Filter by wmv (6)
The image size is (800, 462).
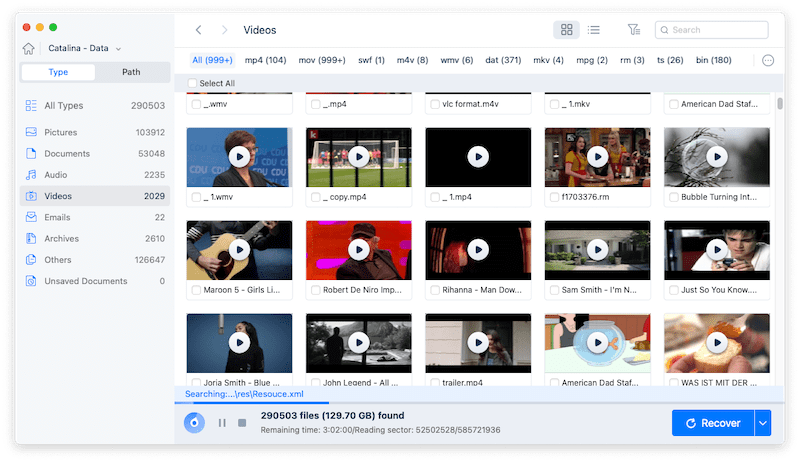pyautogui.click(x=457, y=60)
